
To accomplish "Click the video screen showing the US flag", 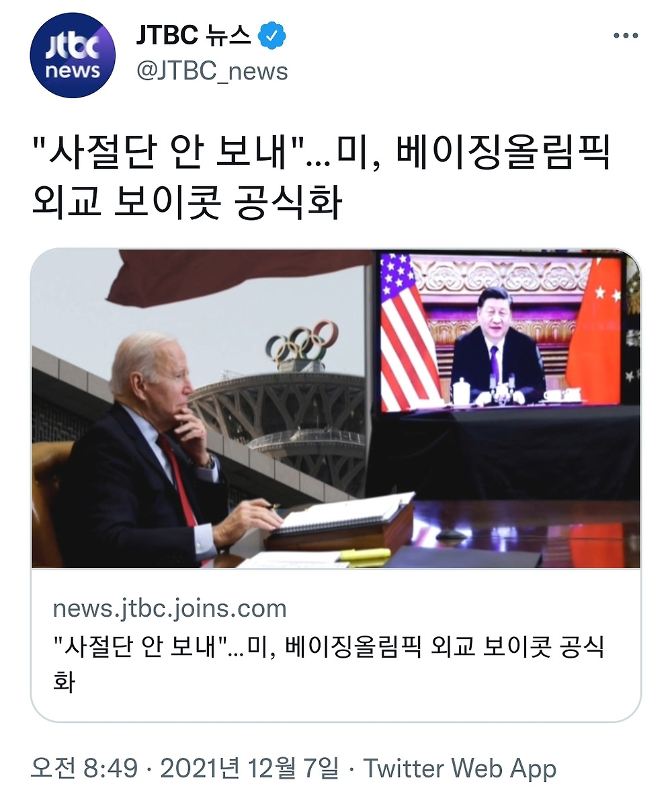I will click(x=501, y=332).
